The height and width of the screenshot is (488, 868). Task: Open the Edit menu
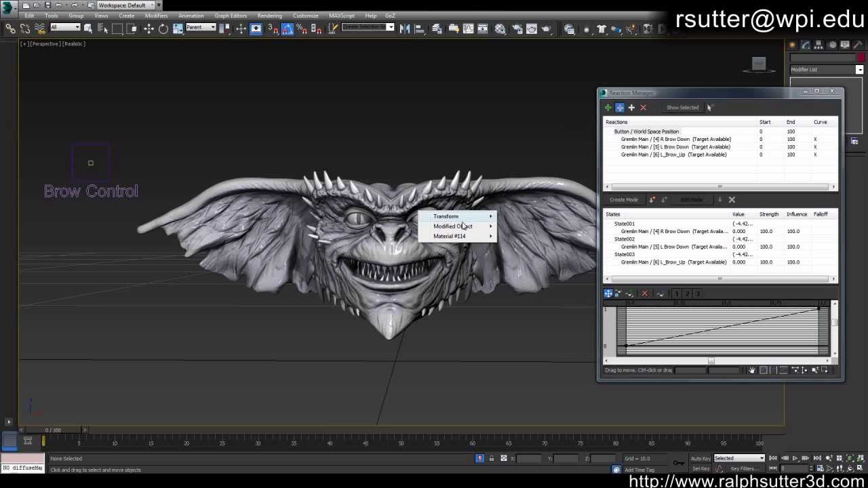coord(29,16)
